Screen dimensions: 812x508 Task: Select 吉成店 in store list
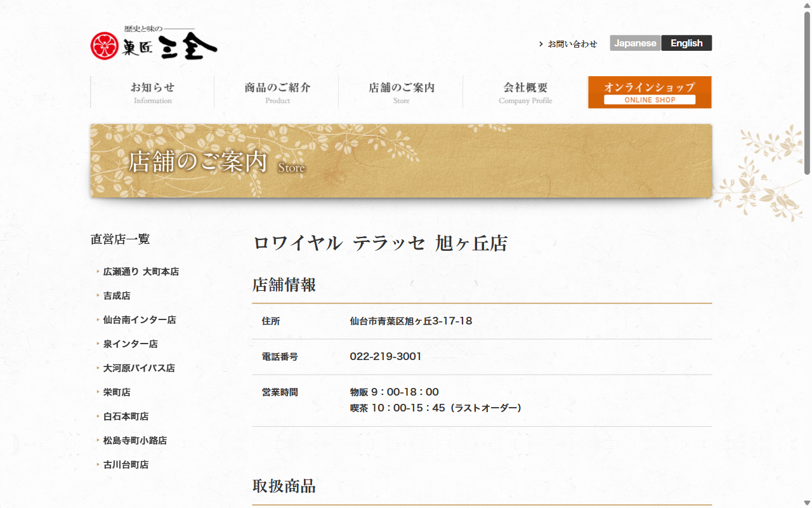pos(117,296)
